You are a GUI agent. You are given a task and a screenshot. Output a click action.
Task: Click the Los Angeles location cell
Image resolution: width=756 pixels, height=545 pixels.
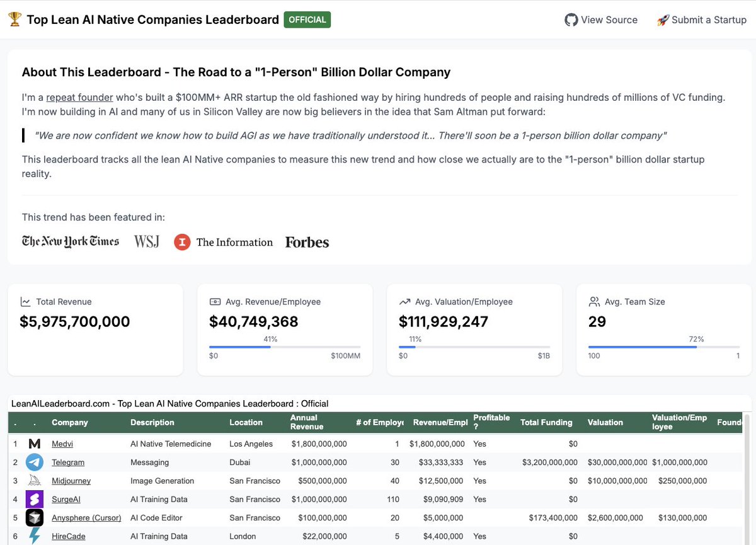[251, 444]
